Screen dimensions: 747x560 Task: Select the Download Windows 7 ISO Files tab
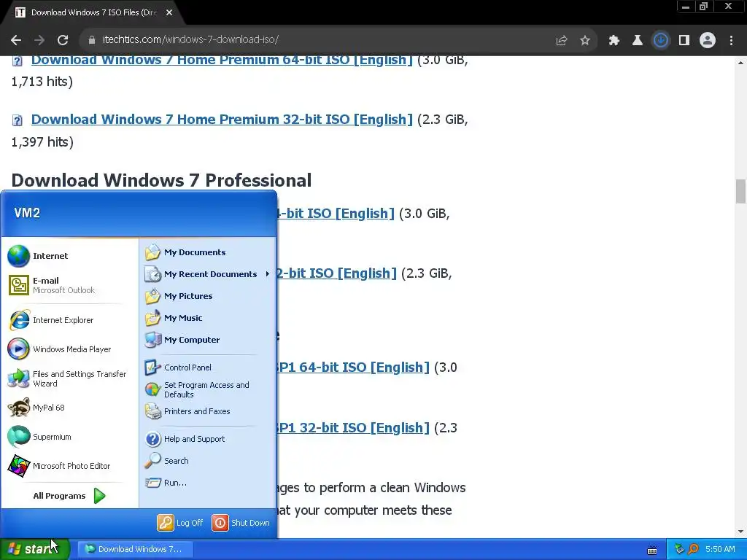[x=93, y=12]
